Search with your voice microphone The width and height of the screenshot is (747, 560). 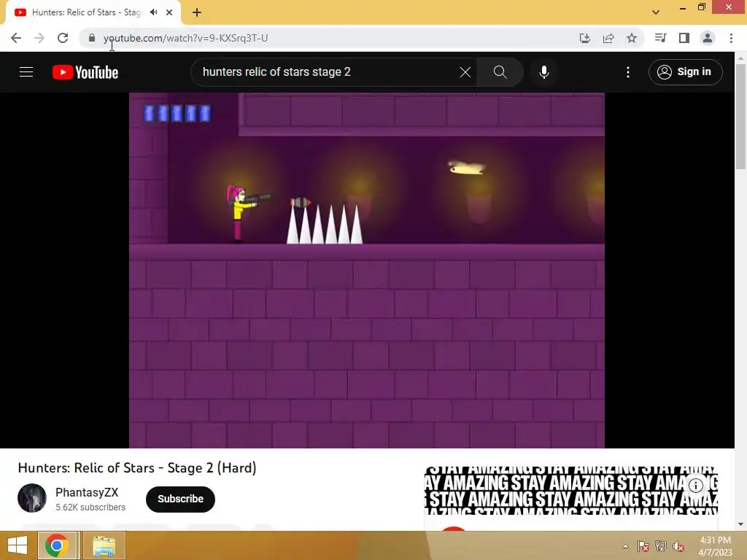point(544,72)
